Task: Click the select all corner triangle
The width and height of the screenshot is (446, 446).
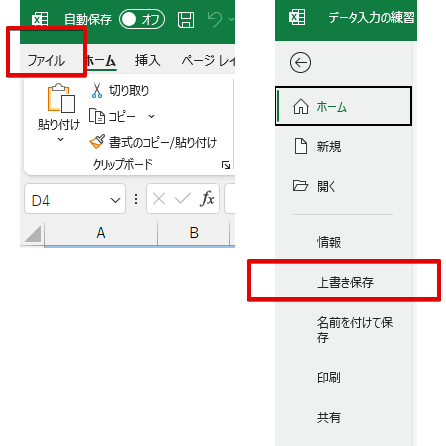Action: click(33, 234)
